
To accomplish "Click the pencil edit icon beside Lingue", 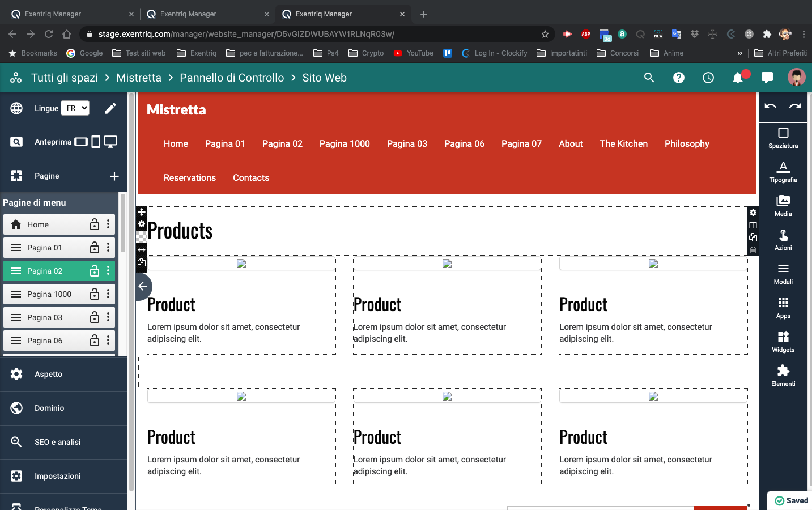I will click(x=110, y=108).
